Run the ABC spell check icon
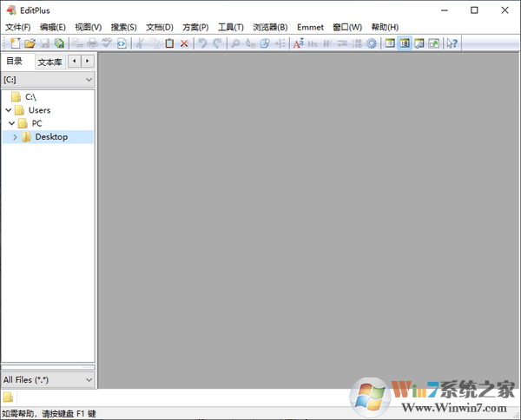This screenshot has width=521, height=420. tap(107, 43)
